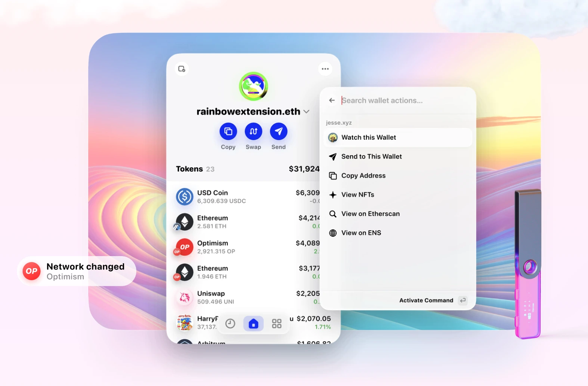Open the Ethereum 1.946 ETH row
This screenshot has height=386, width=588.
(248, 272)
